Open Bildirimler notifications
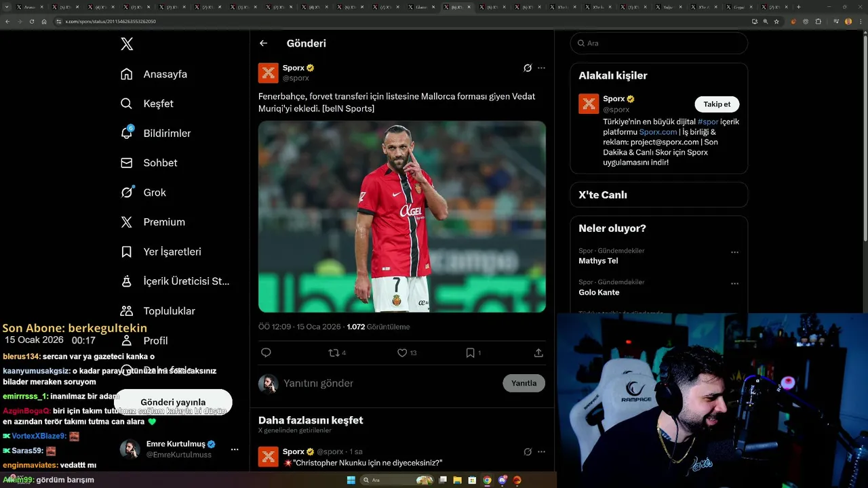 [x=155, y=133]
